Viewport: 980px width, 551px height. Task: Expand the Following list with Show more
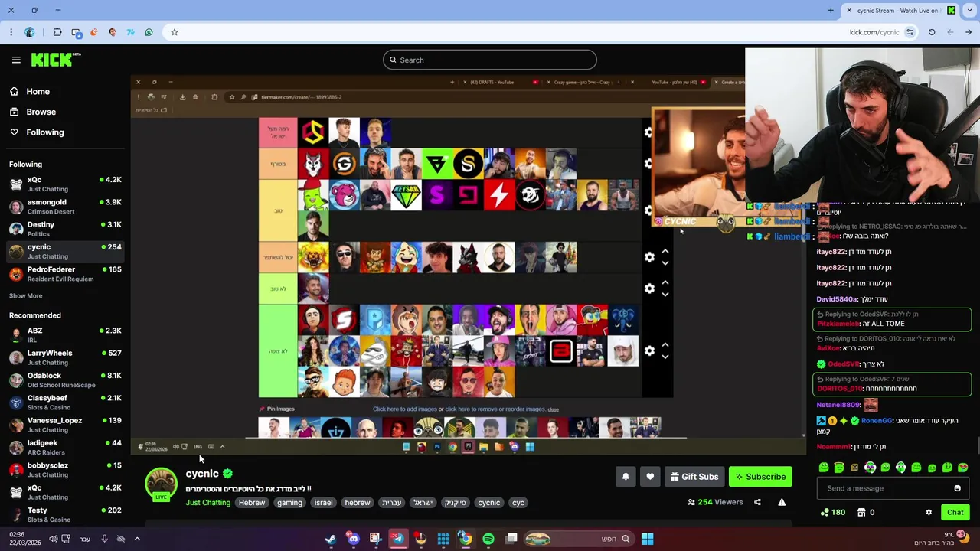(x=25, y=295)
